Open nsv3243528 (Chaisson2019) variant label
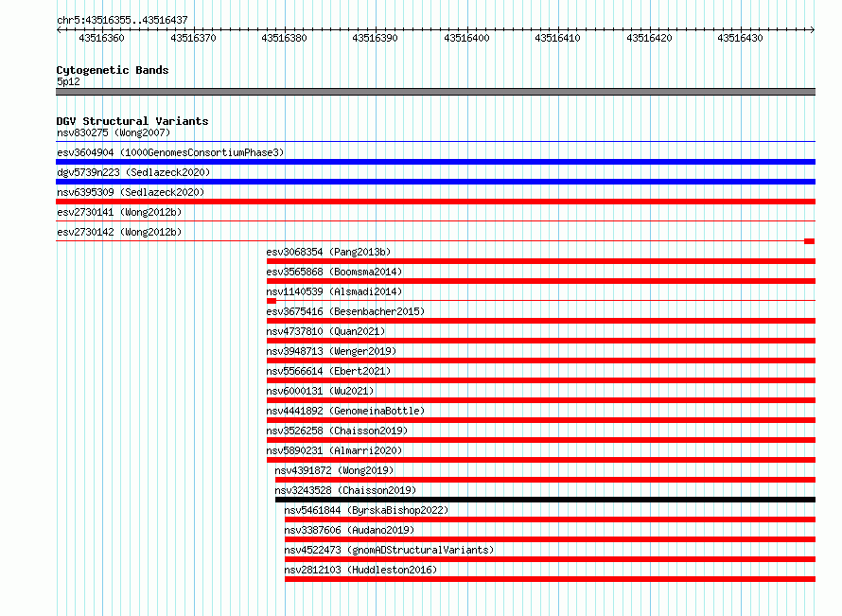Screen dimensions: 842x616 pyautogui.click(x=345, y=490)
